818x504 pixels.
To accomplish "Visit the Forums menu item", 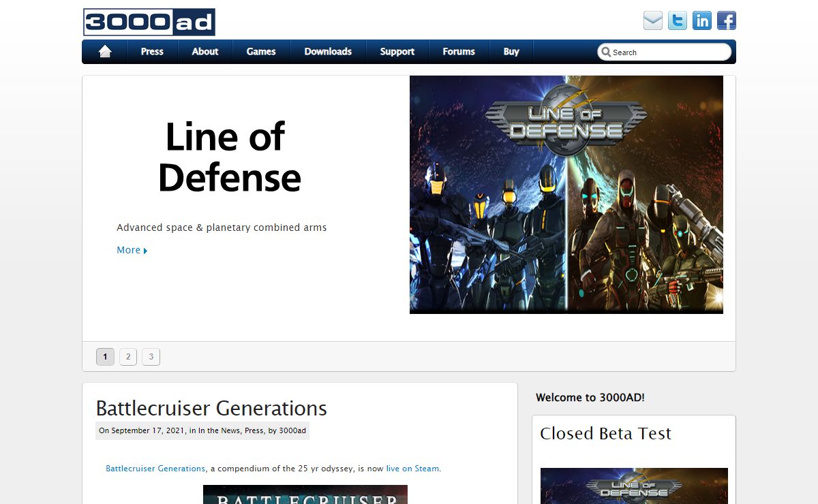I will [459, 52].
